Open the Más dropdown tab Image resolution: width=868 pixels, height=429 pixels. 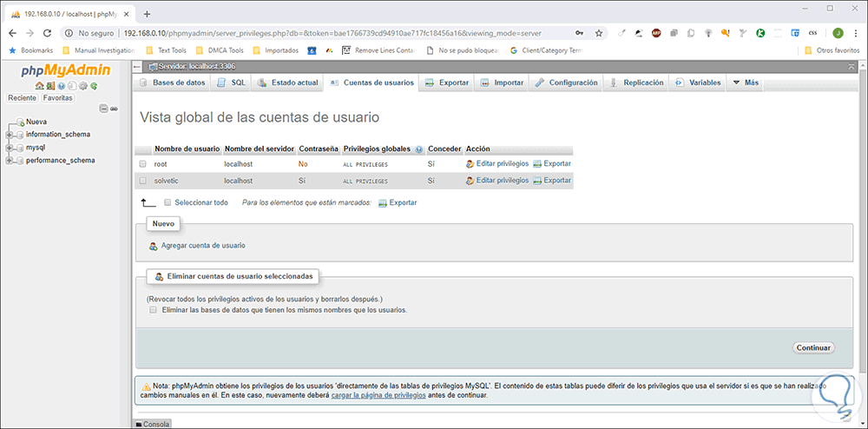[x=745, y=82]
